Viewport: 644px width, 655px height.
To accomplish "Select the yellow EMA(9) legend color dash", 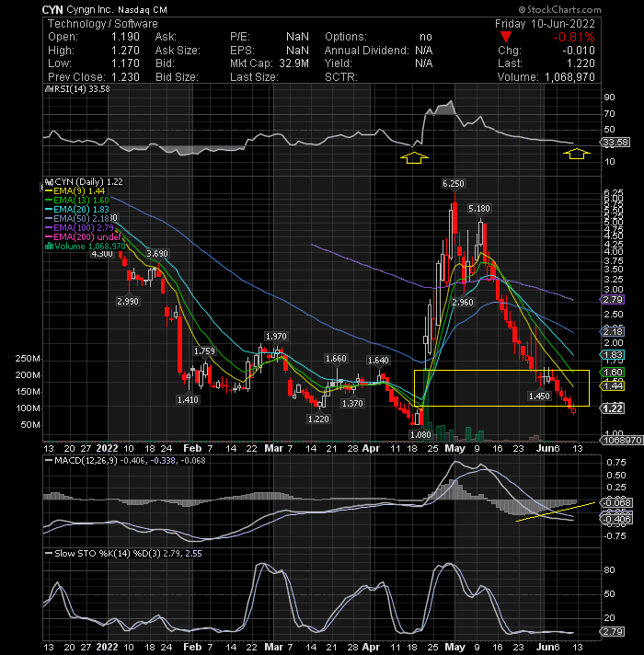I will 49,191.
